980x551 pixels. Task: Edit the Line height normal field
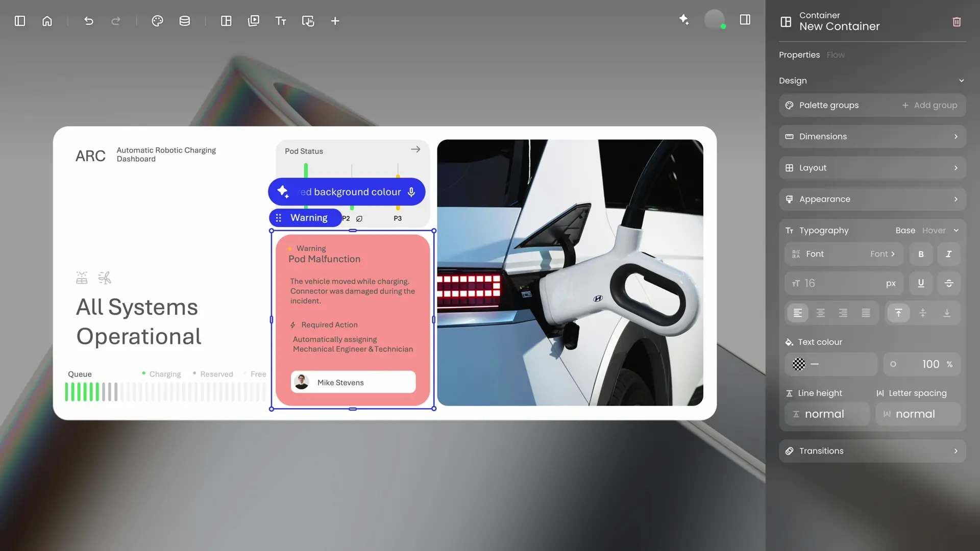coord(827,414)
